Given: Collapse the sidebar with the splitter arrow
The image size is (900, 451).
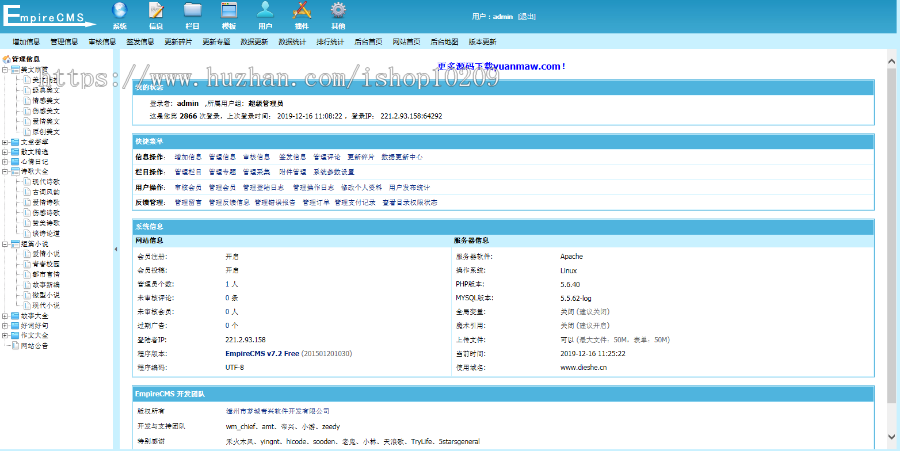Looking at the screenshot, I should (x=115, y=249).
